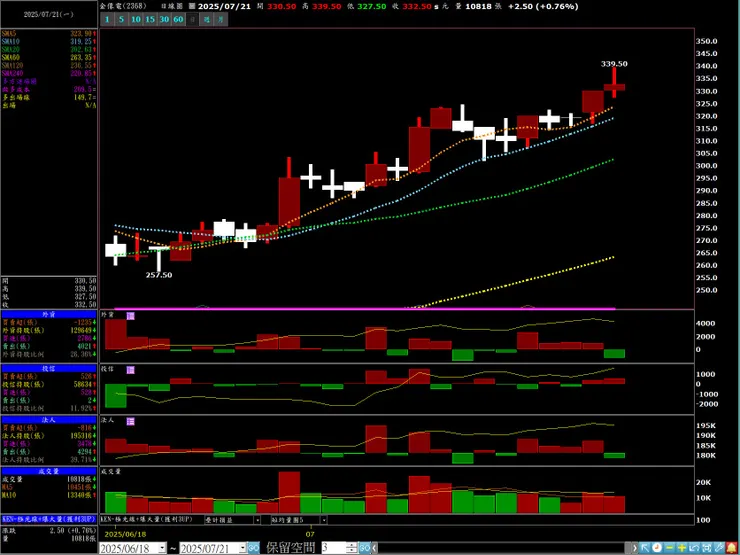The image size is (740, 555).
Task: Click the SMA10 legend entry
Action: 49,42
